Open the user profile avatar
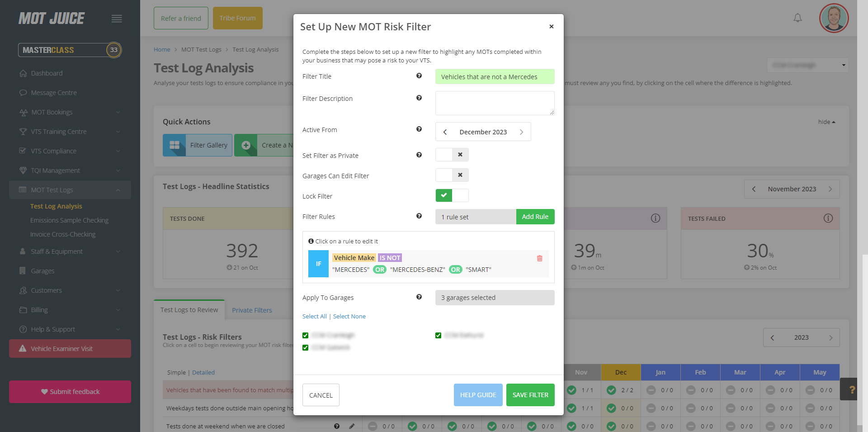This screenshot has height=432, width=868. [834, 18]
